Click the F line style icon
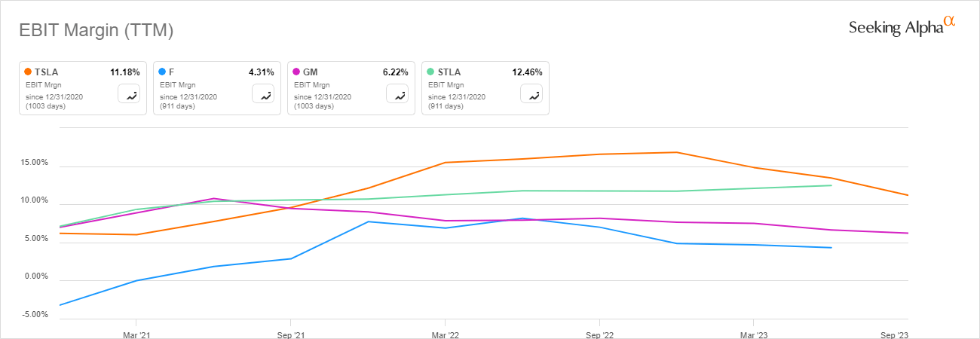 263,94
